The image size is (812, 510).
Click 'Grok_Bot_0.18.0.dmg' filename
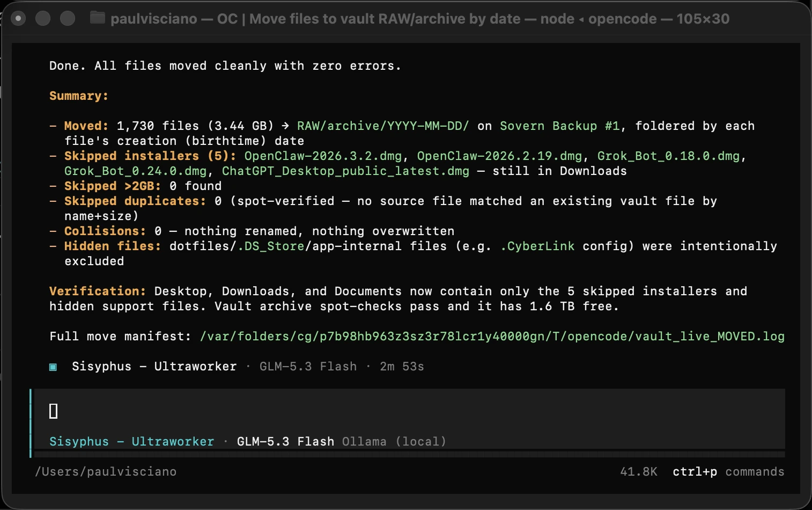[668, 156]
